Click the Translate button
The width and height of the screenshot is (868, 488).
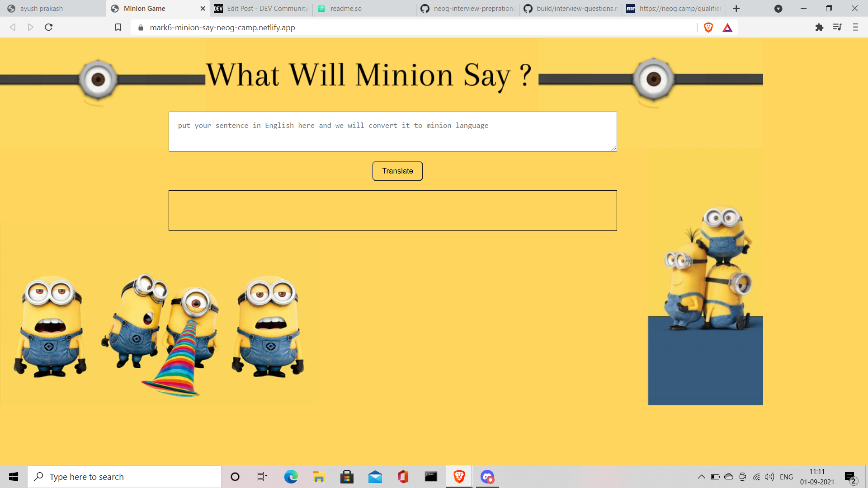397,171
